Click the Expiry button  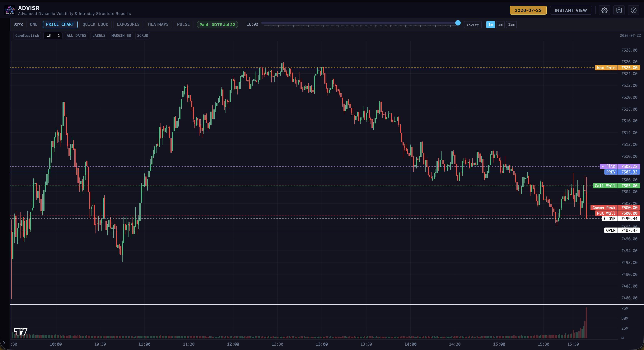click(x=472, y=25)
